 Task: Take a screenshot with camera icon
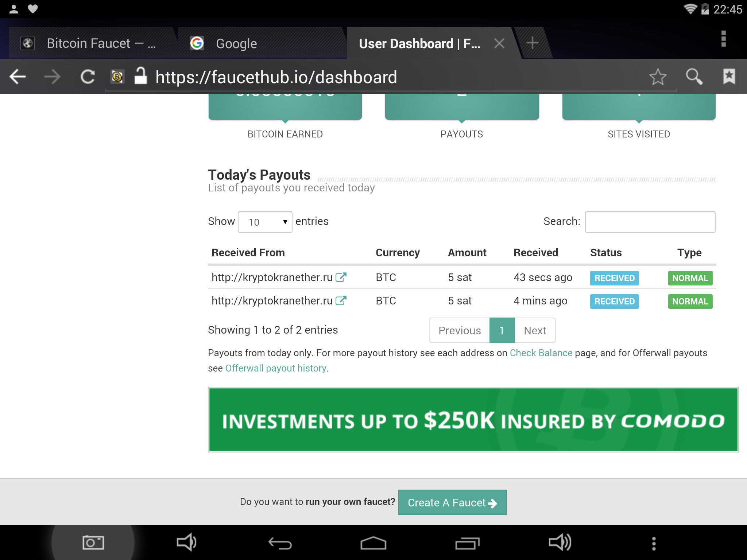pos(93,543)
